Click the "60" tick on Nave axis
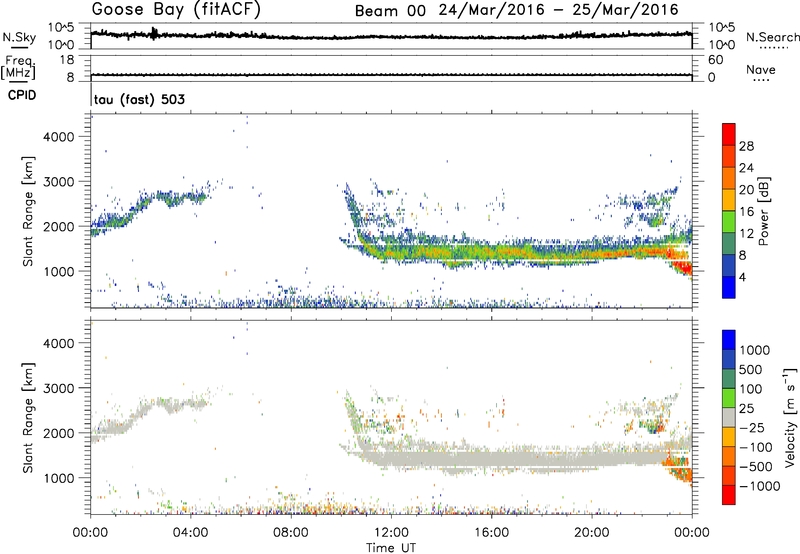Screen dimensions: 800x554 point(715,60)
